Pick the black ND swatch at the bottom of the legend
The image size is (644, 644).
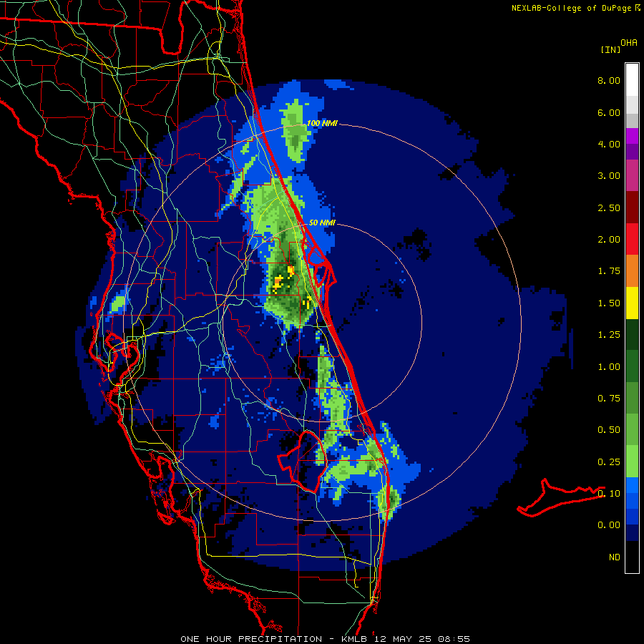point(632,557)
